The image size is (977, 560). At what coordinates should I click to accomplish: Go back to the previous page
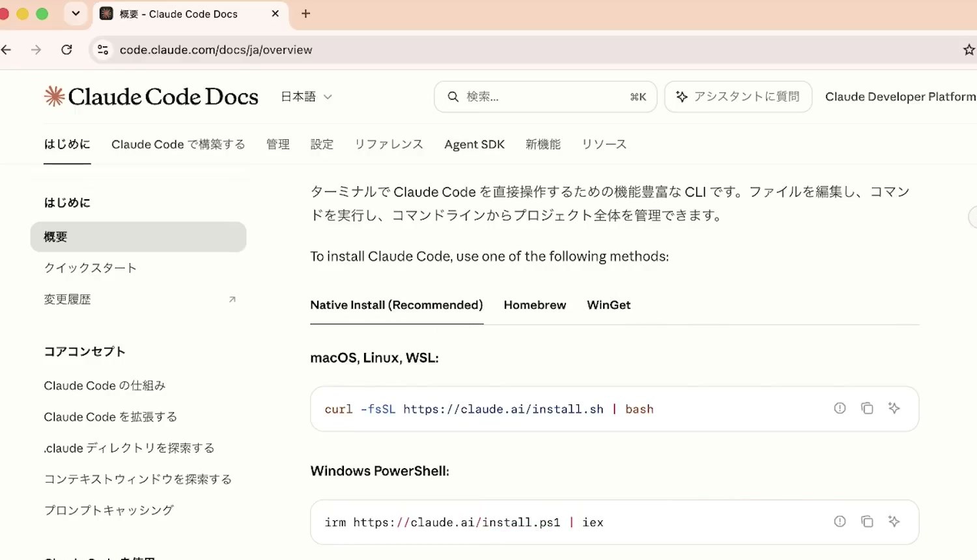(x=7, y=49)
